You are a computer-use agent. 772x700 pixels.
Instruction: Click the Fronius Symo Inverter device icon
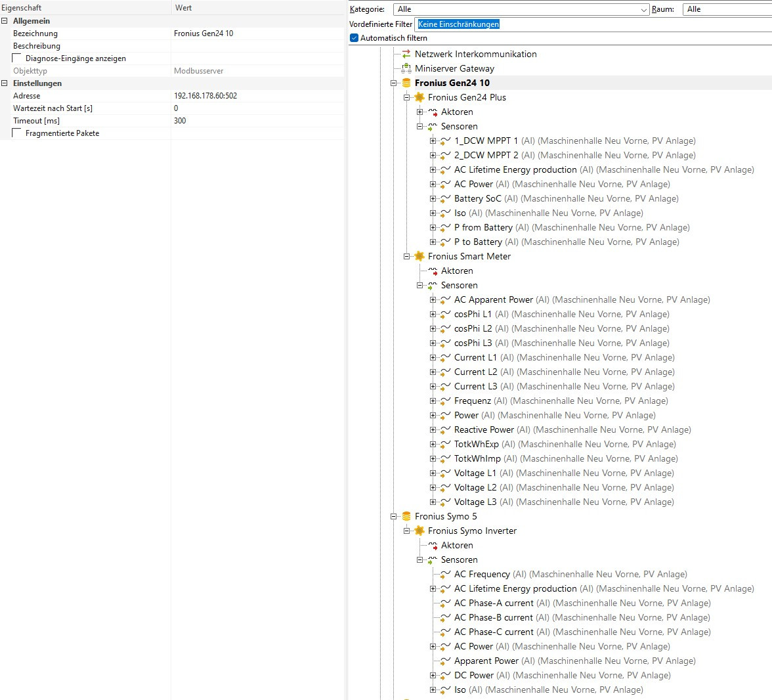(419, 531)
